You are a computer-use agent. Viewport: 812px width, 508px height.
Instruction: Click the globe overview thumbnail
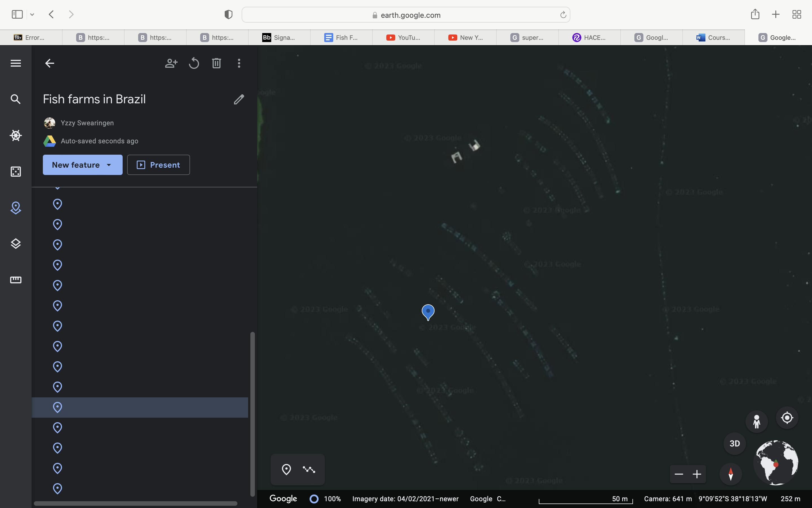[x=776, y=463]
